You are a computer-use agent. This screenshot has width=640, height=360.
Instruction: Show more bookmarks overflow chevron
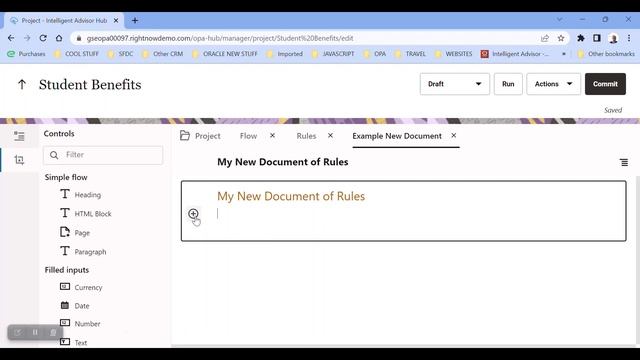[x=564, y=54]
